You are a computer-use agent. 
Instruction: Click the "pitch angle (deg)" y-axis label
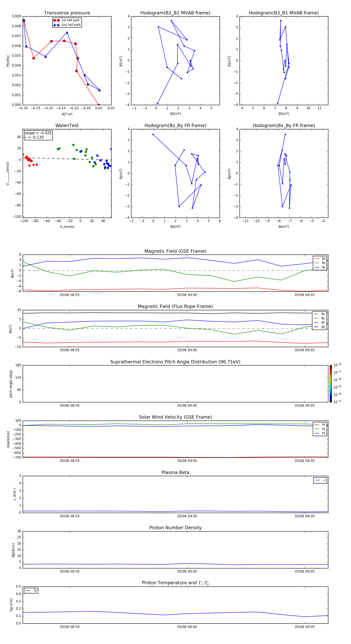(x=11, y=384)
